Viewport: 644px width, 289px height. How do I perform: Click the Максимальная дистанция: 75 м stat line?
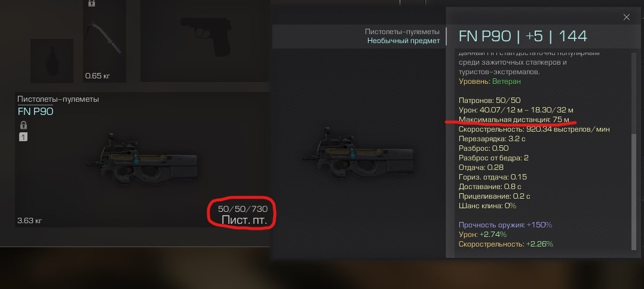(514, 120)
